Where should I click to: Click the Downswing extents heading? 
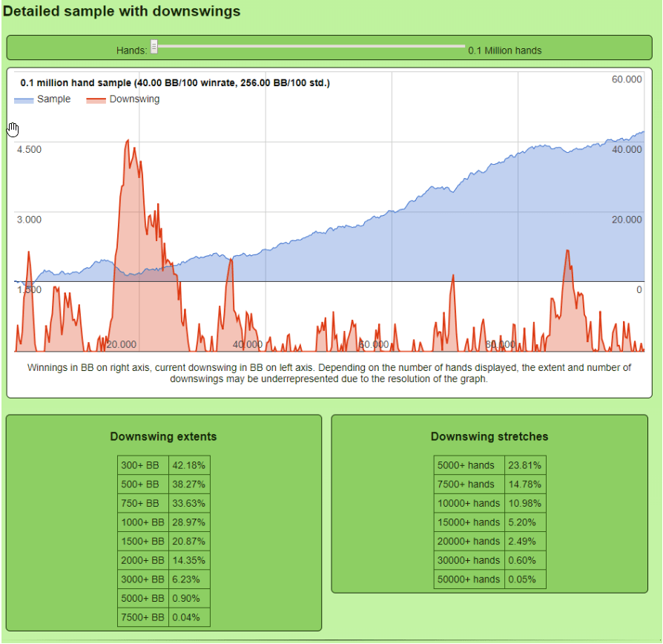(x=163, y=437)
